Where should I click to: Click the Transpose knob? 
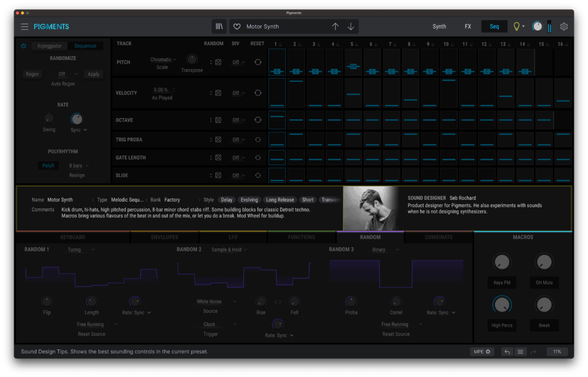[x=192, y=59]
